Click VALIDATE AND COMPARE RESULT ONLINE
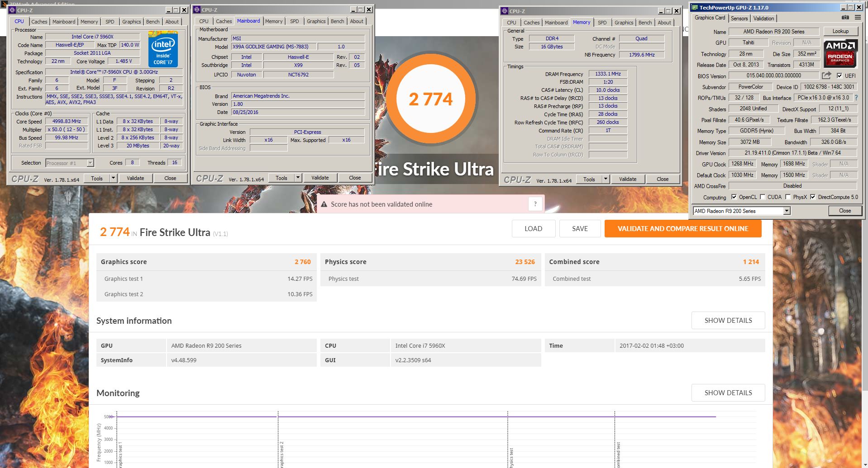The height and width of the screenshot is (468, 868). [x=683, y=229]
